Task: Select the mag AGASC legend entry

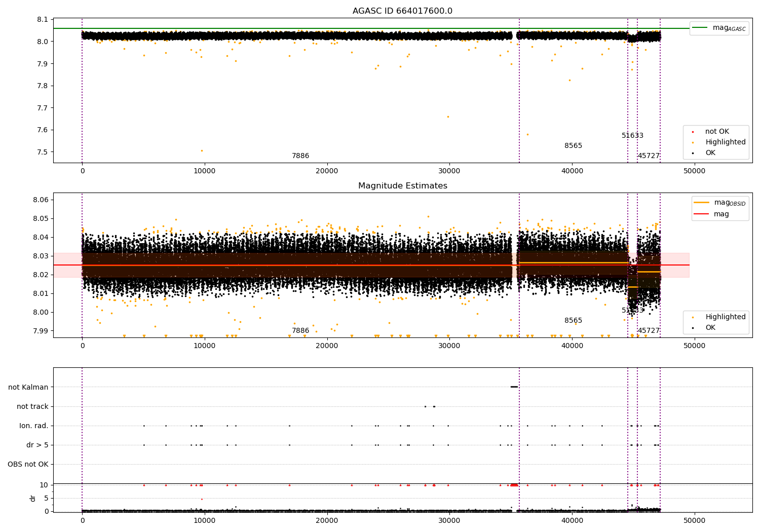Action: click(x=719, y=28)
